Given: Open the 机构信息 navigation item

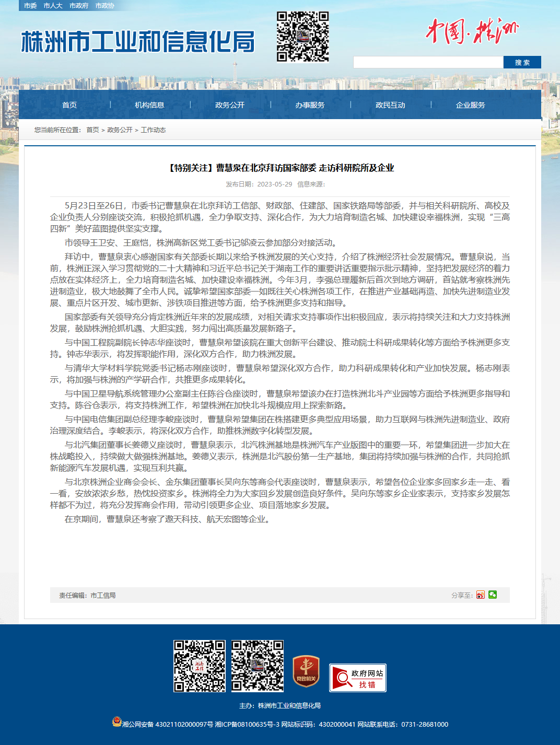Looking at the screenshot, I should (x=149, y=105).
